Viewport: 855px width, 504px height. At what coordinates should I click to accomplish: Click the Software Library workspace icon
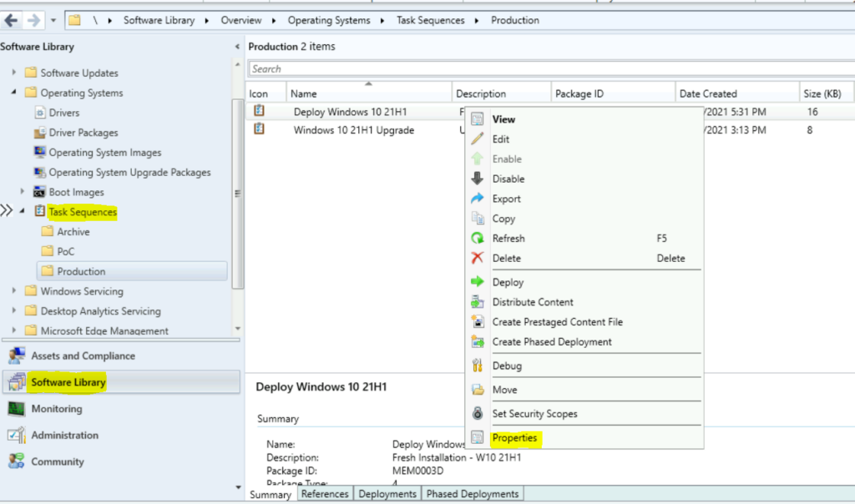coord(17,382)
